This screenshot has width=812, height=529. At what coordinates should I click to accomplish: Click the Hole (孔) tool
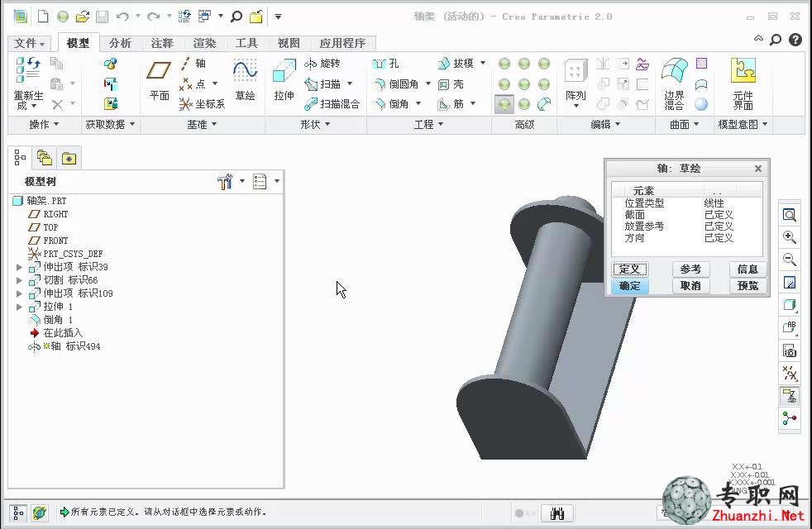386,64
